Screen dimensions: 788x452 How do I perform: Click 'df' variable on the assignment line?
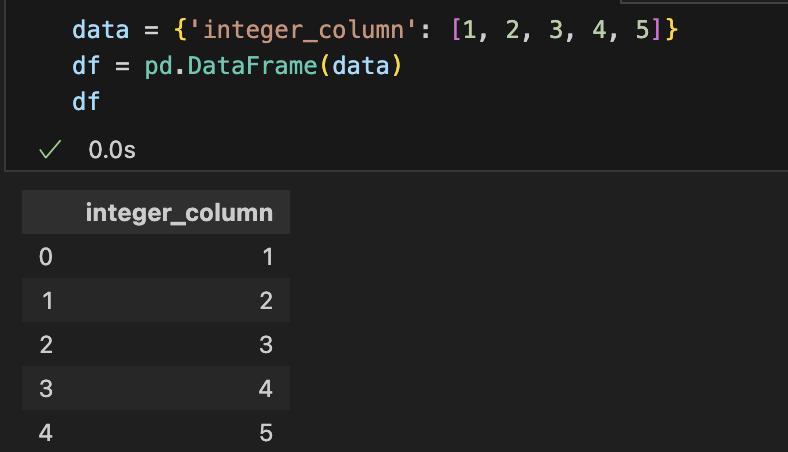[x=86, y=66]
